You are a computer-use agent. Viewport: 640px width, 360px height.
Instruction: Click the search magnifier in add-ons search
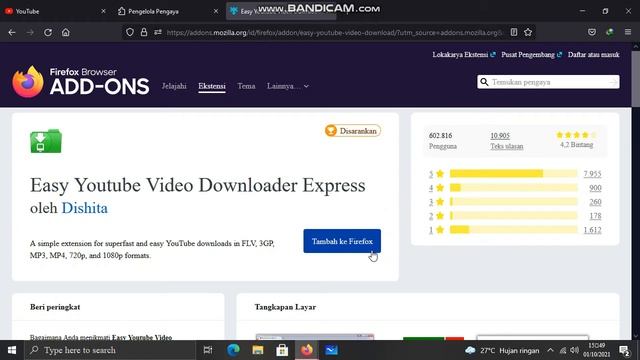point(484,82)
